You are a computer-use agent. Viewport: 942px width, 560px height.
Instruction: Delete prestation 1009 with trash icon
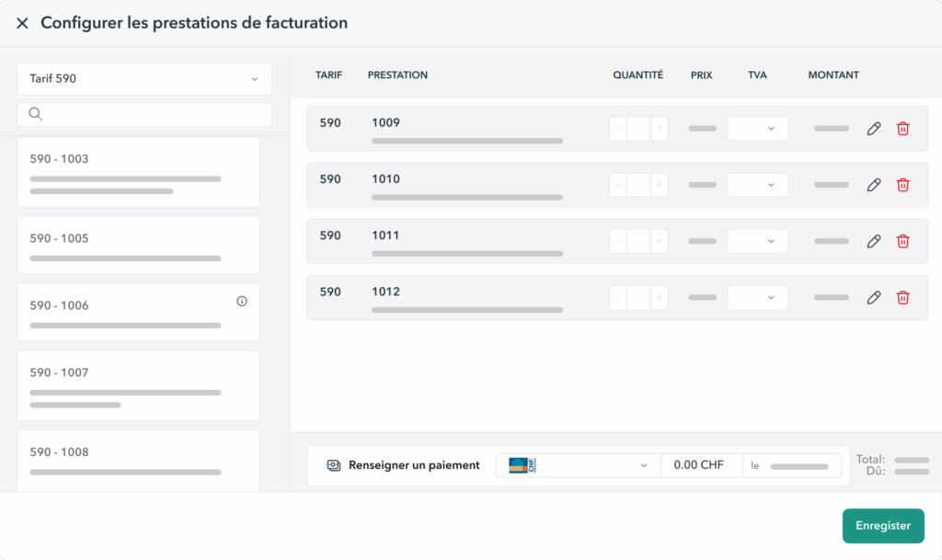point(902,129)
